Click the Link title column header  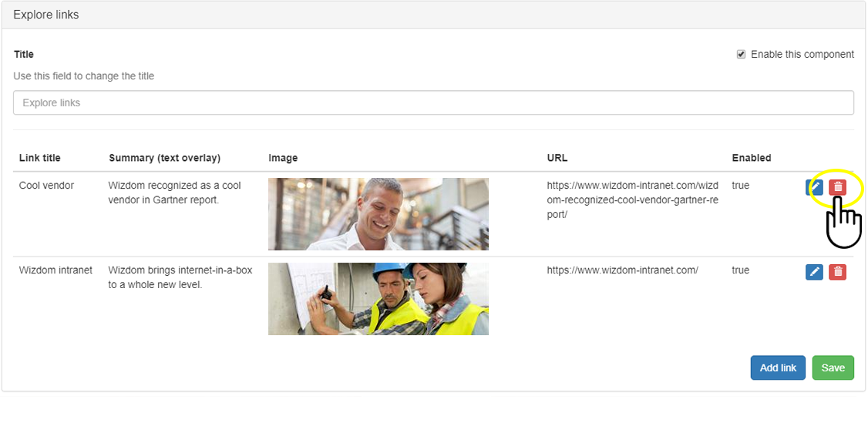coord(40,158)
